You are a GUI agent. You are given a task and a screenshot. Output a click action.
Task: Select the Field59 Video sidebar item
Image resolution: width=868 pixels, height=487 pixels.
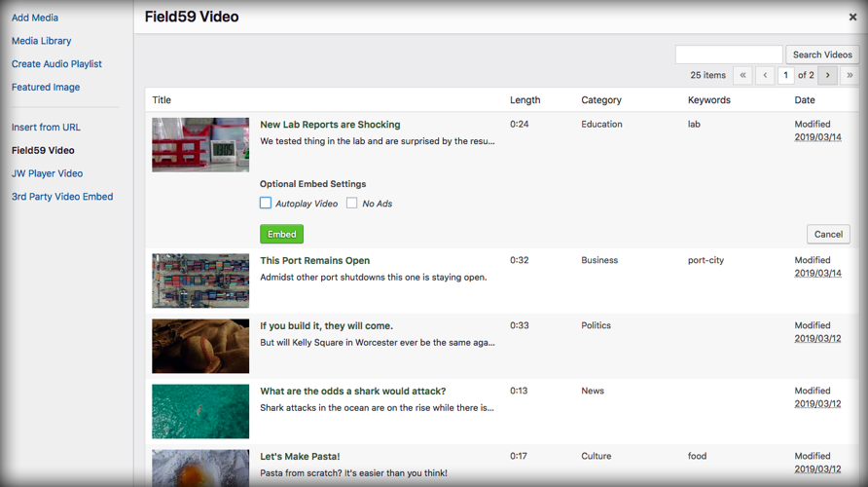click(43, 150)
